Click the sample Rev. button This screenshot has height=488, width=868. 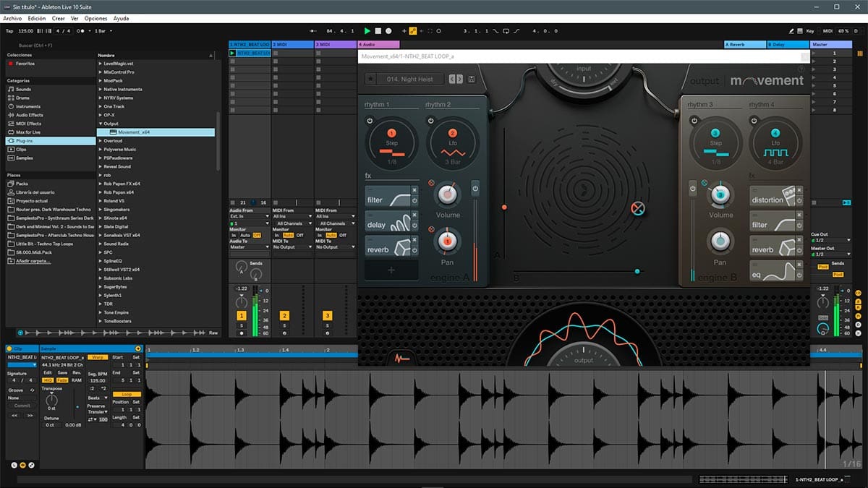point(77,372)
